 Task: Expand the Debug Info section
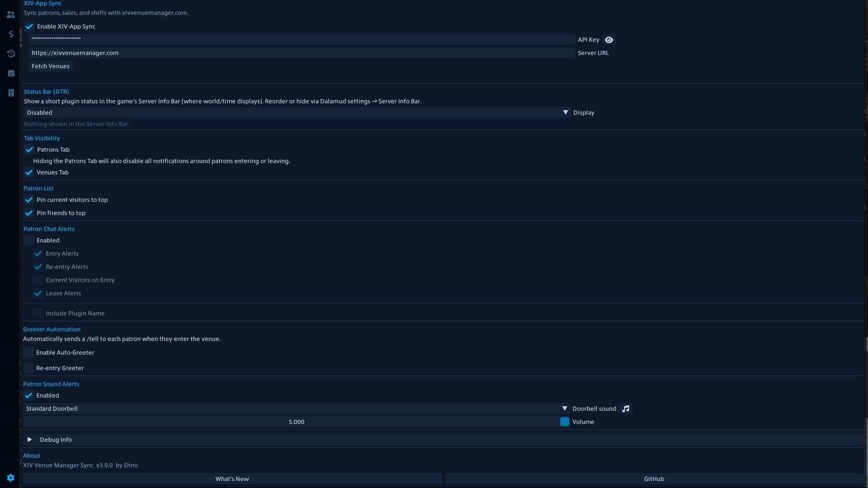pos(443,440)
